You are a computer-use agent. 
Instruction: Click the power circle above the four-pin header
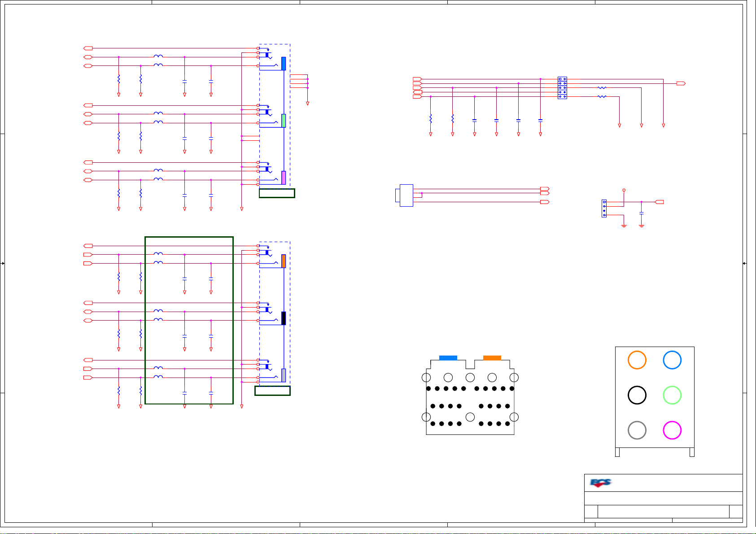(x=624, y=190)
